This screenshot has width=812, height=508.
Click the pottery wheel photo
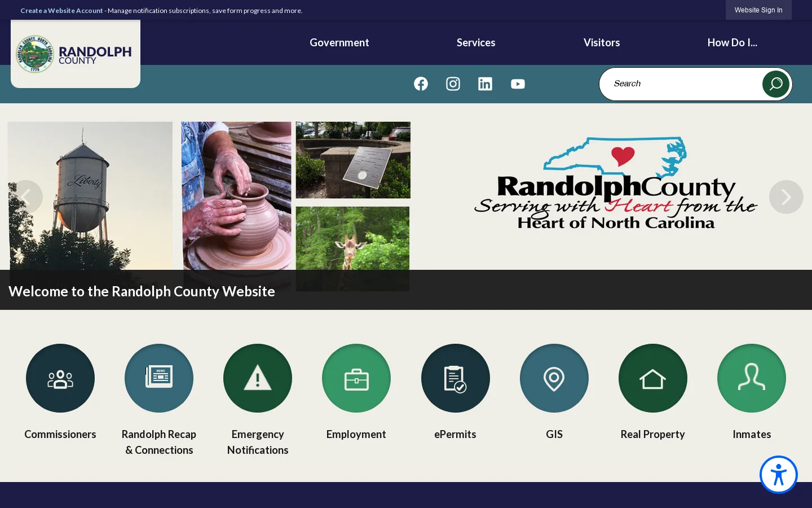tap(236, 196)
